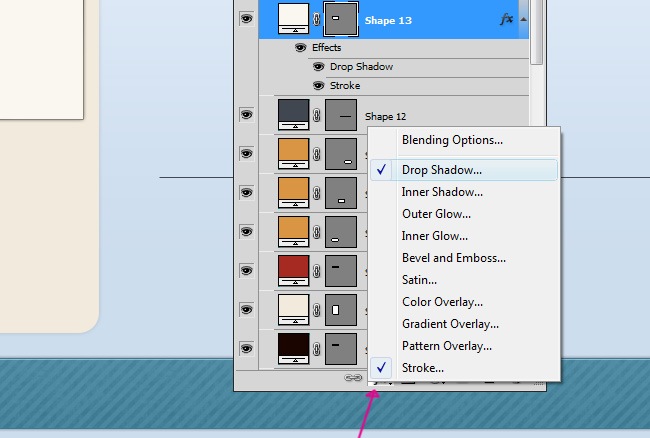The image size is (650, 438).
Task: Click the Shape 13 layer name
Action: (388, 20)
